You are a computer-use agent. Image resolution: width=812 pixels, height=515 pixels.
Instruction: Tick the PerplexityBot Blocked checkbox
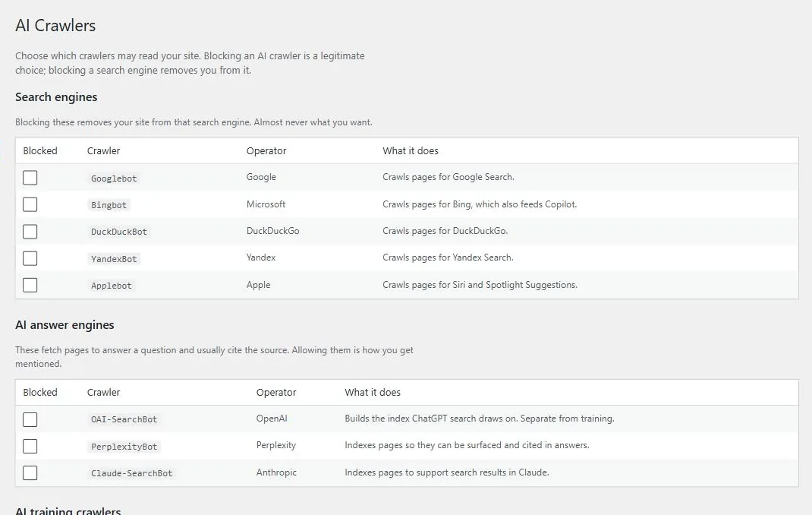click(x=30, y=446)
